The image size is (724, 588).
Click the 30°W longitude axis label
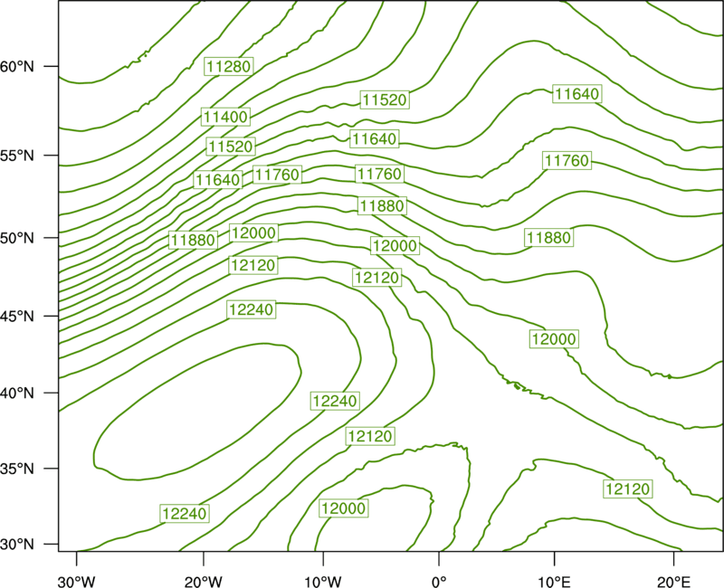[76, 582]
